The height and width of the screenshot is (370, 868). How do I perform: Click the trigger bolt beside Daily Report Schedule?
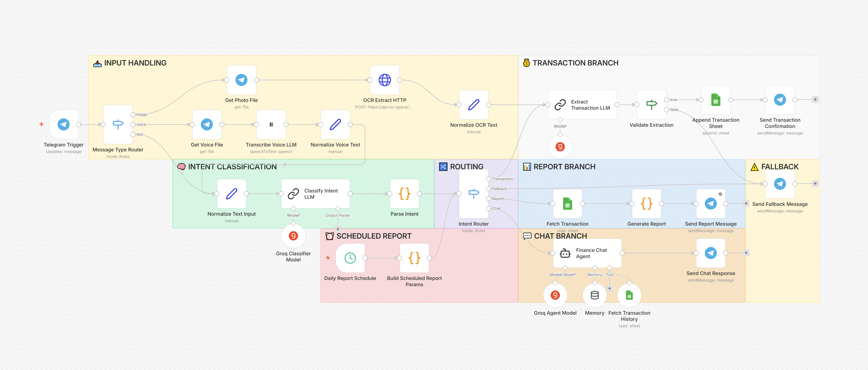click(328, 258)
